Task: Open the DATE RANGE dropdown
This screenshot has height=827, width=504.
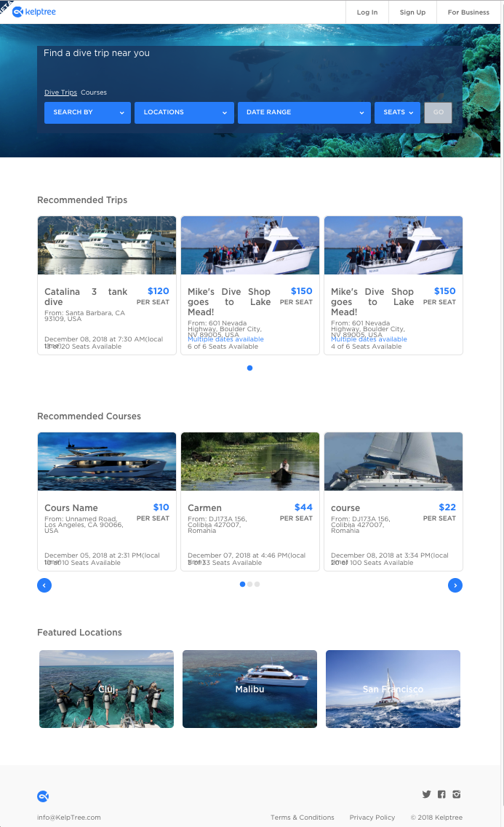Action: [x=304, y=113]
